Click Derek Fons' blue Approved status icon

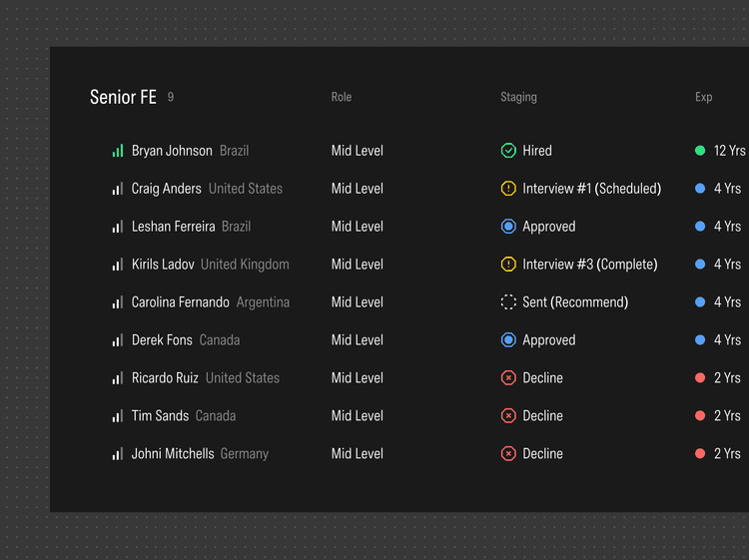pyautogui.click(x=508, y=340)
